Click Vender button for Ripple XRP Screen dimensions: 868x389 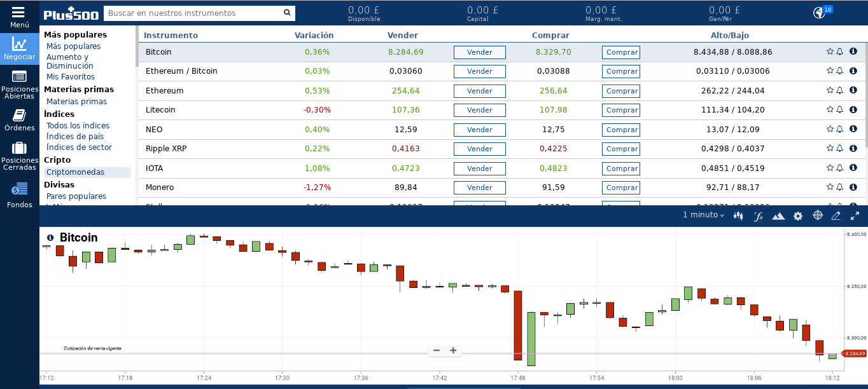[480, 149]
